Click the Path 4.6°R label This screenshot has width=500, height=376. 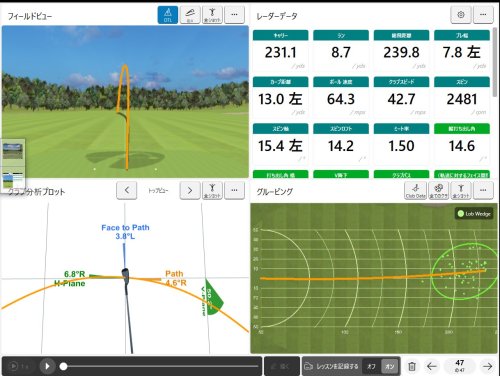[x=176, y=278]
